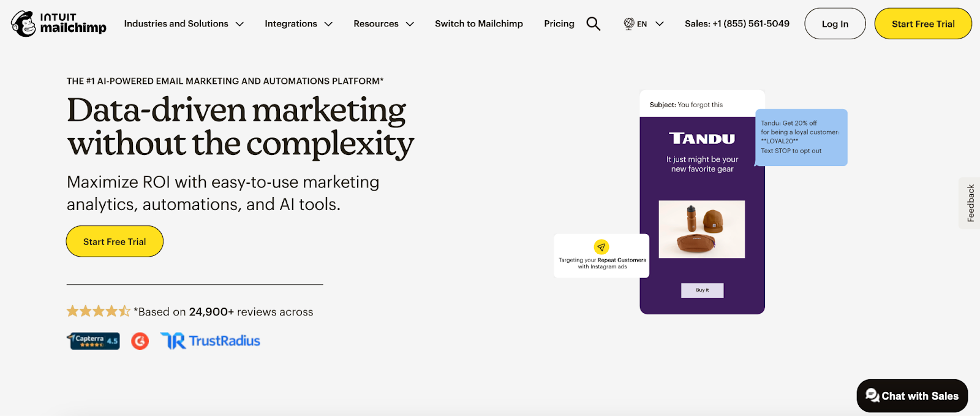Click the yellow paper-plane targeting icon
980x416 pixels.
point(601,247)
